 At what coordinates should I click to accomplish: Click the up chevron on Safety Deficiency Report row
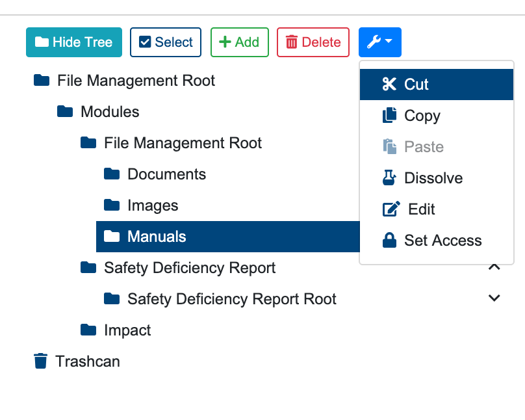(x=494, y=267)
